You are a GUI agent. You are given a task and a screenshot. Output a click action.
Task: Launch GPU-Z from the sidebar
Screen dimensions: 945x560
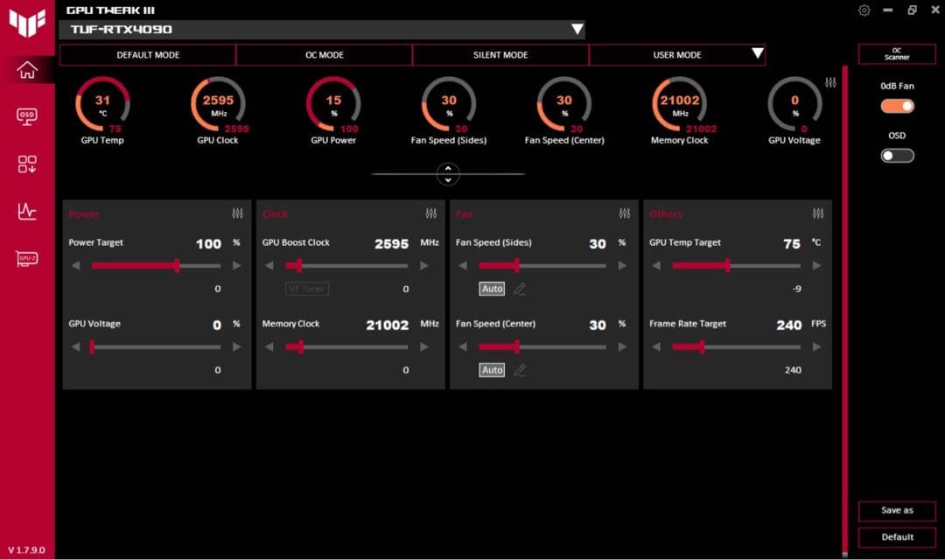(27, 259)
